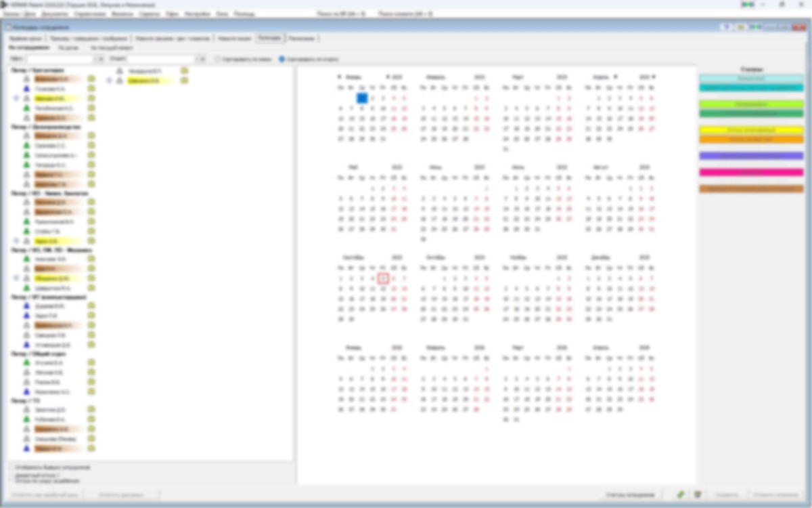Enable 'Отображать бывших сотрудников' checkbox
Image resolution: width=812 pixels, height=508 pixels.
[12, 467]
